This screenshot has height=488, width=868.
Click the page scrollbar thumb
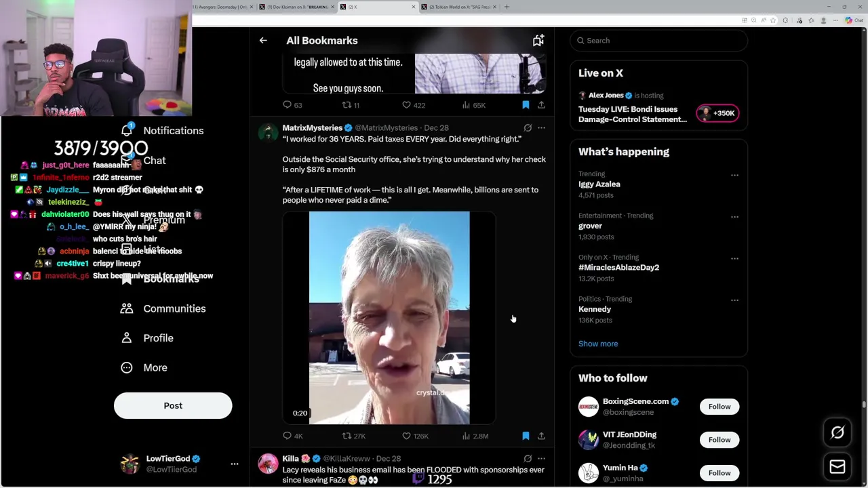coord(864,405)
